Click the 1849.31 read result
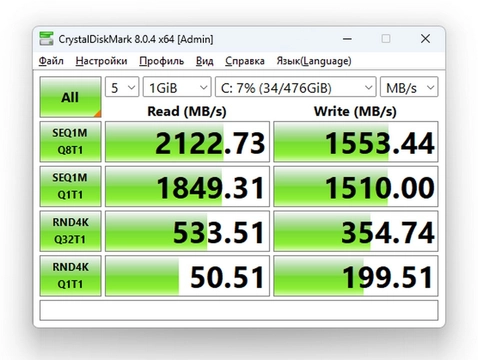The image size is (478, 360). pos(187,187)
